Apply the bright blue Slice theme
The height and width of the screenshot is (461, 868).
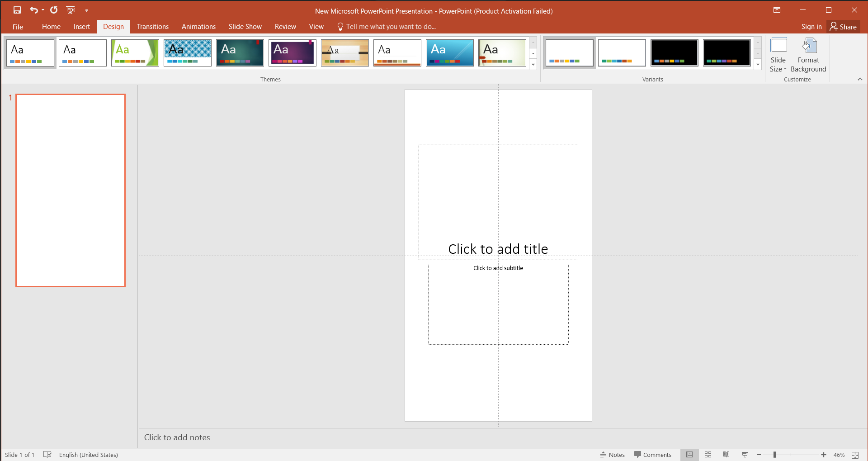(450, 53)
